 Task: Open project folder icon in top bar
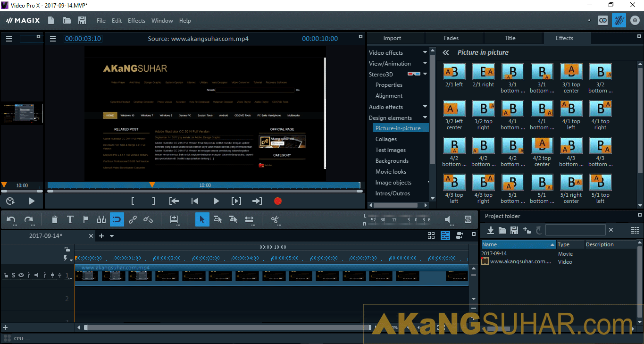coord(67,20)
